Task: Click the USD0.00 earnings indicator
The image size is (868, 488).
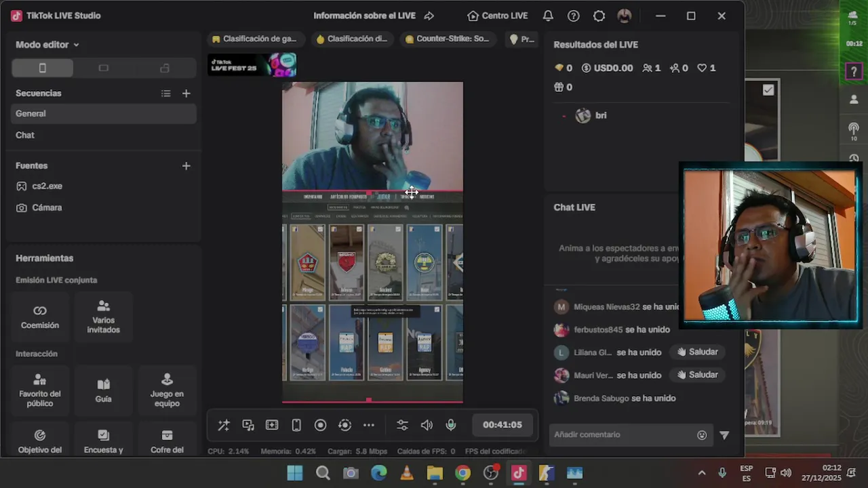Action: pos(608,68)
